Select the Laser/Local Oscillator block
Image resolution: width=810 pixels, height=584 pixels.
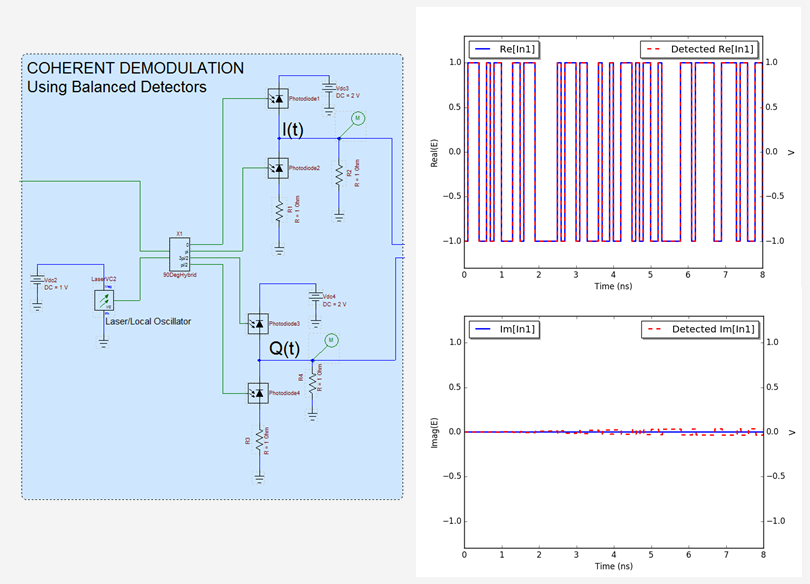click(104, 299)
